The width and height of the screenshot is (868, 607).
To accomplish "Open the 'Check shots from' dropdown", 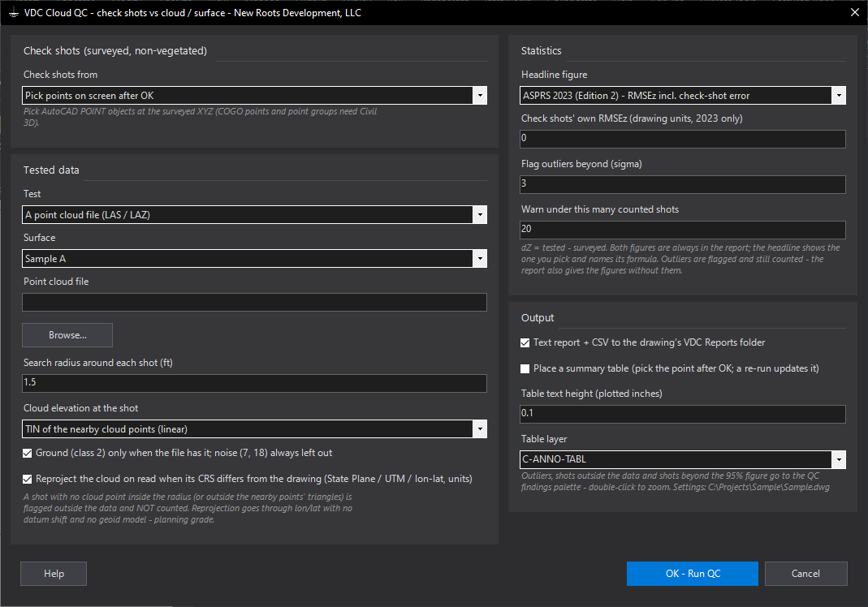I will [255, 95].
